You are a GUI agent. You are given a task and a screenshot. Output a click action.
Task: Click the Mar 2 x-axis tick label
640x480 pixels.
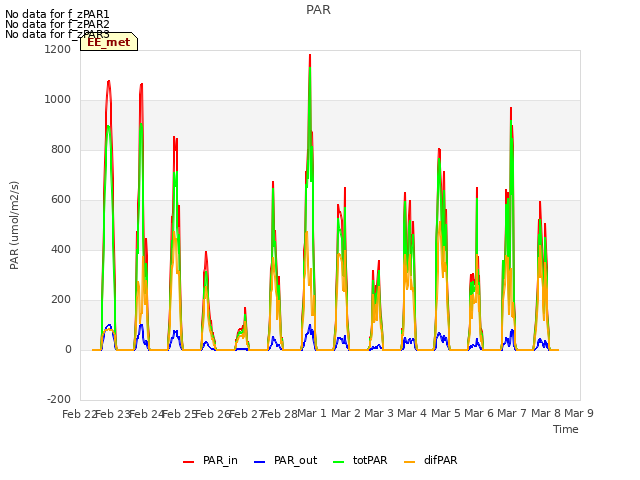[x=345, y=413]
